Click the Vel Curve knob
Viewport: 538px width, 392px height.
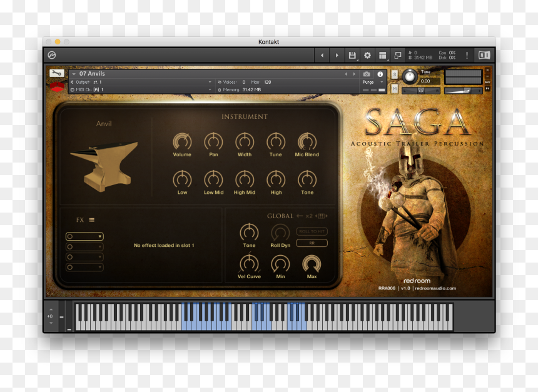pyautogui.click(x=249, y=264)
